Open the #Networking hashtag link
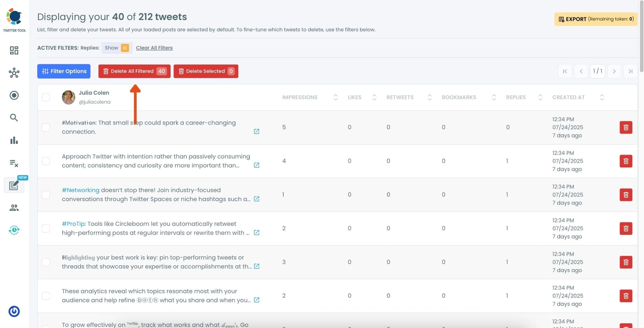Screen dimensions: 644x328 click(x=80, y=190)
